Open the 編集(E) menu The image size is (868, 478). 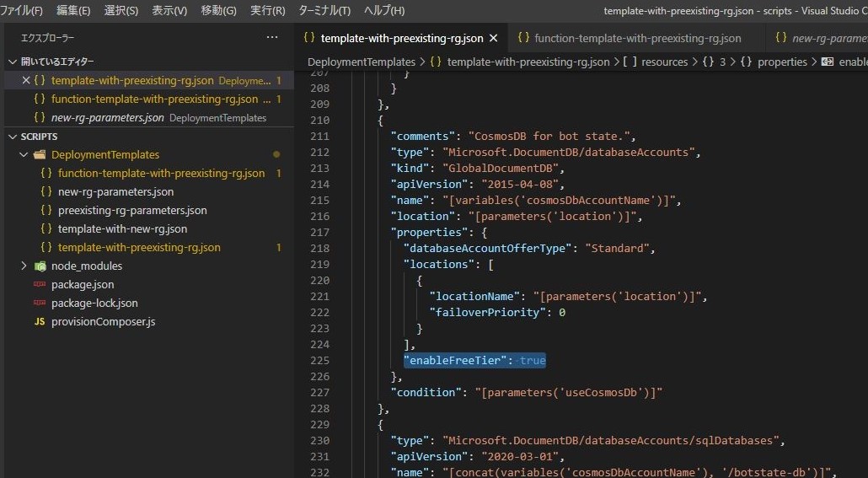(x=73, y=10)
